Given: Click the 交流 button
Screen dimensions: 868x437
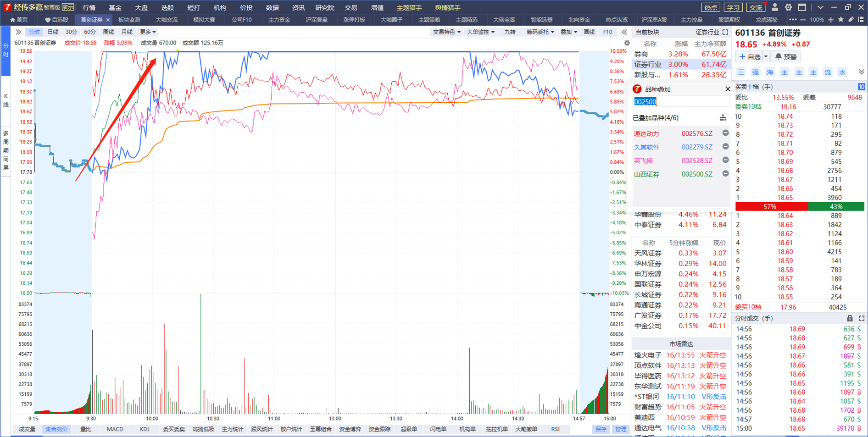Looking at the screenshot, I should (x=756, y=7).
